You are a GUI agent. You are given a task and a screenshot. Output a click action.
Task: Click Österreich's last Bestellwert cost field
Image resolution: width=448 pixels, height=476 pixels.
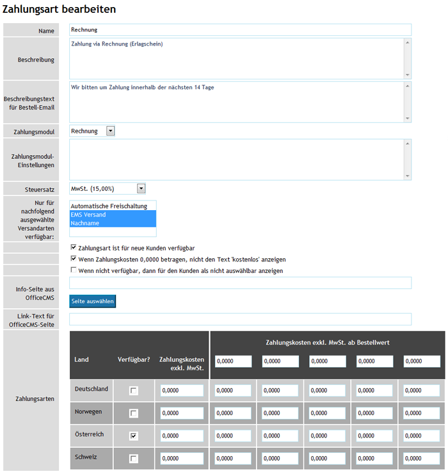[422, 436]
